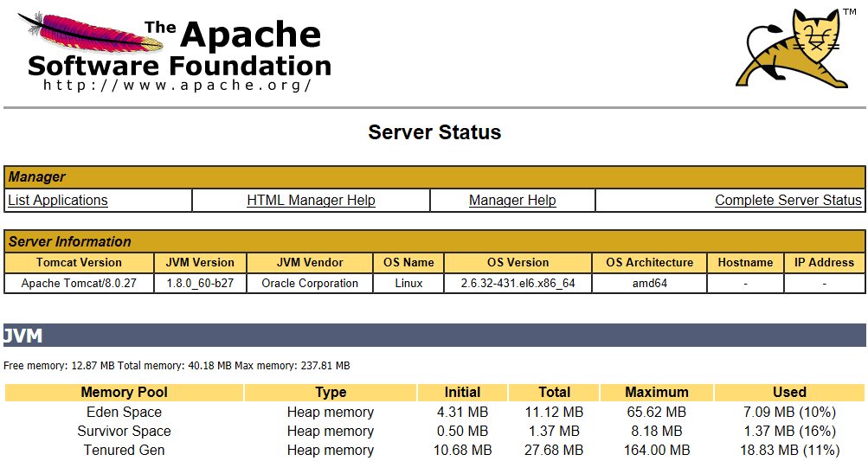Click the 65.62 MB maximum value
The width and height of the screenshot is (868, 461).
tap(657, 413)
